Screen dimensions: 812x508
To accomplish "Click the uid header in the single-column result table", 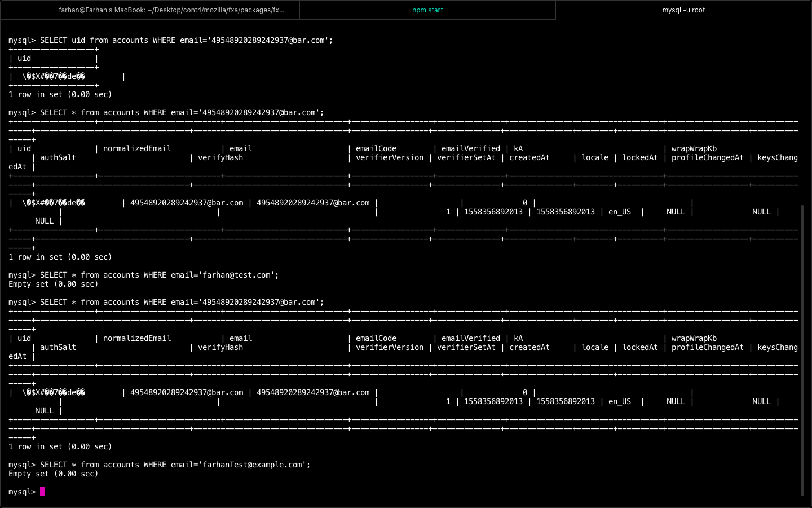I will pyautogui.click(x=24, y=58).
